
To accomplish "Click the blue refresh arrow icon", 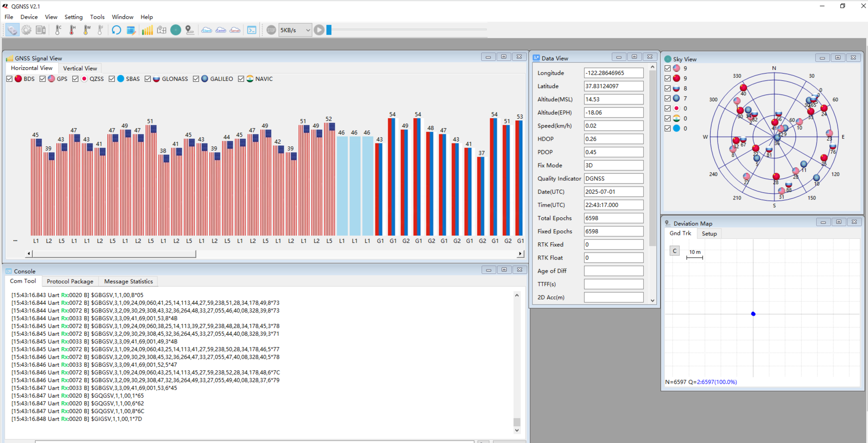I will (x=116, y=30).
